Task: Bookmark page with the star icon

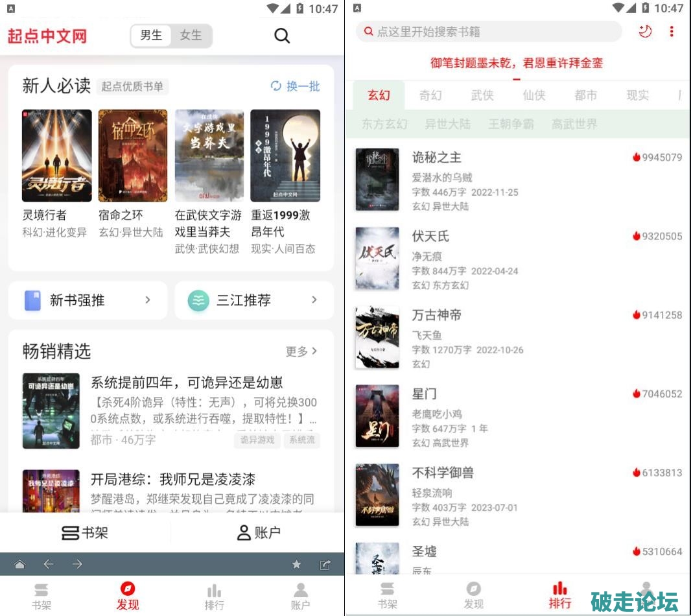Action: click(297, 564)
